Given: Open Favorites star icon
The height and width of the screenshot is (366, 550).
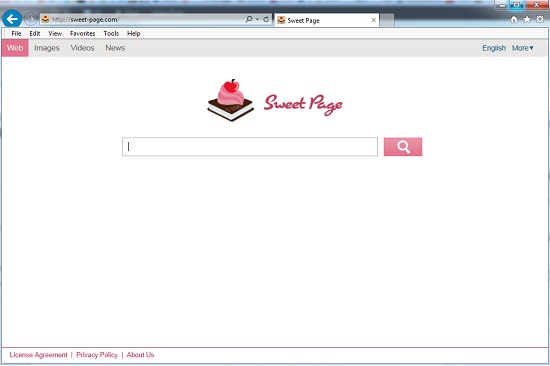Looking at the screenshot, I should [x=527, y=20].
